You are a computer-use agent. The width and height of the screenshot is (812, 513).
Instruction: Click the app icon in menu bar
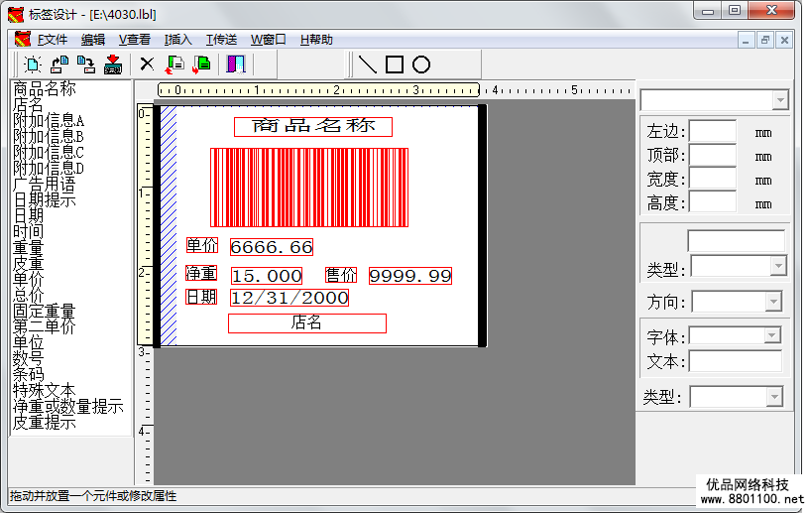(x=22, y=40)
